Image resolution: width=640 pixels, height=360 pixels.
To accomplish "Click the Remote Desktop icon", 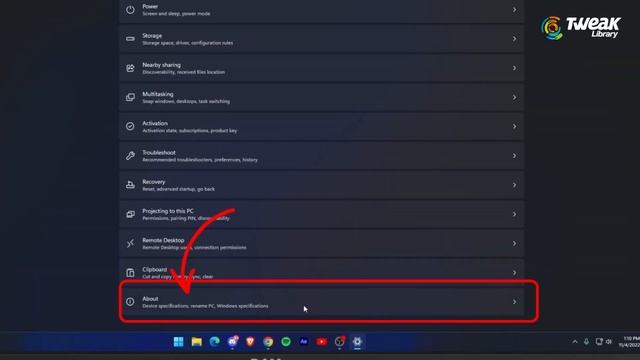I will point(130,244).
